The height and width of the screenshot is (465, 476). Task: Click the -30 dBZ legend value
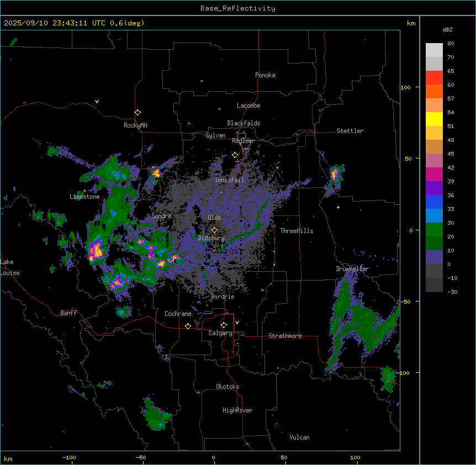452,292
